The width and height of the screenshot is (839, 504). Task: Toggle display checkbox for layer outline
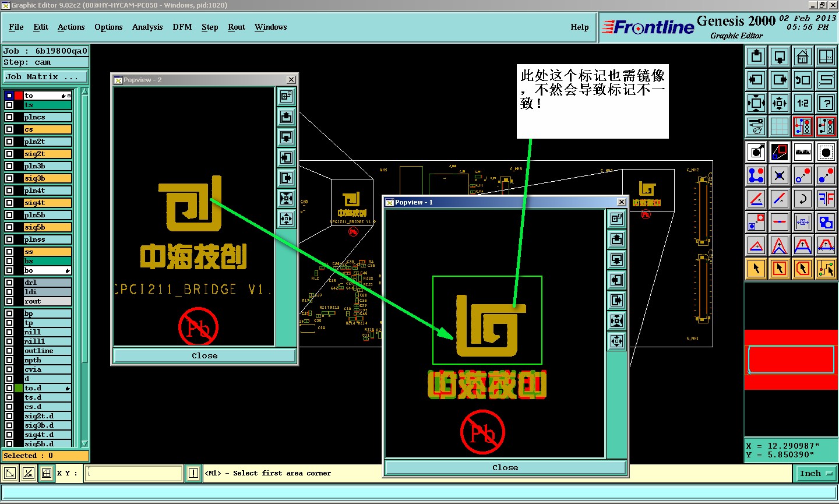click(x=9, y=351)
